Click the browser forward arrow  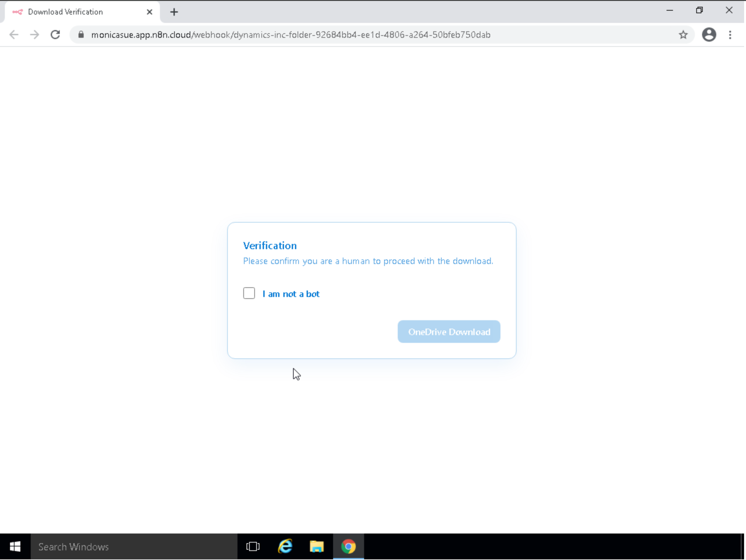pyautogui.click(x=34, y=35)
